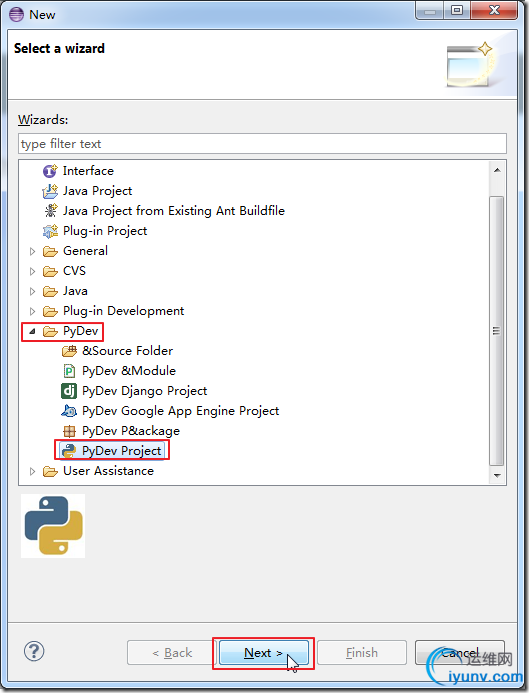The image size is (529, 693).
Task: Click the PyDev Module icon
Action: 69,371
